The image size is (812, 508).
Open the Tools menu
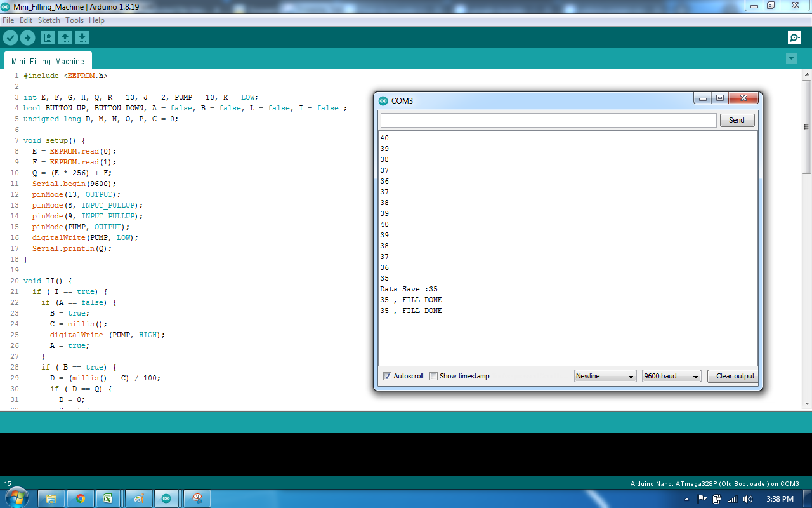pos(74,20)
